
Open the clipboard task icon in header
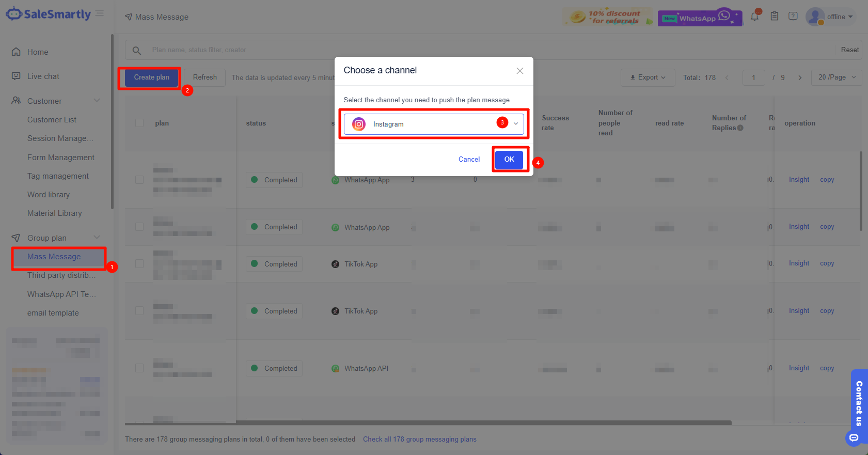[774, 17]
